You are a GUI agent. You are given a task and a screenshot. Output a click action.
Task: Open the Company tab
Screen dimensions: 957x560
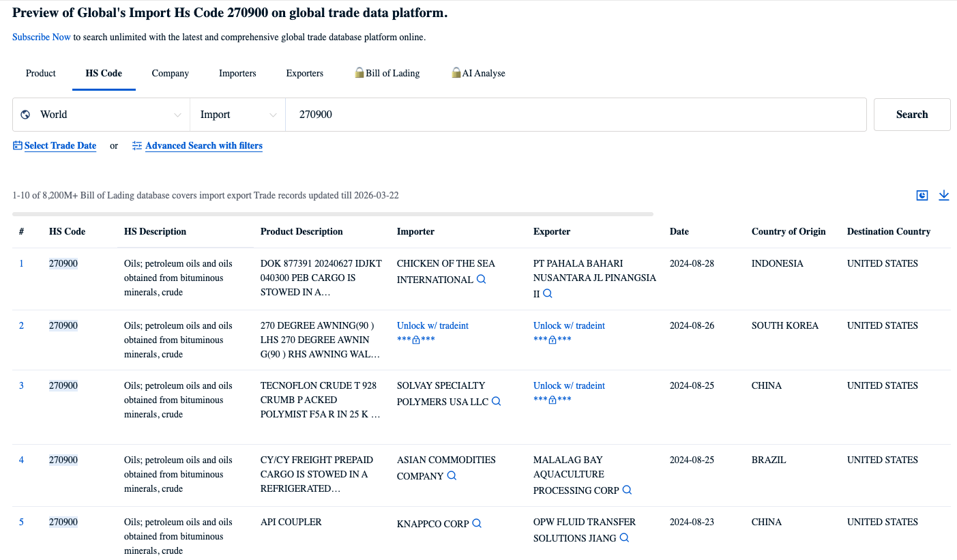click(171, 73)
